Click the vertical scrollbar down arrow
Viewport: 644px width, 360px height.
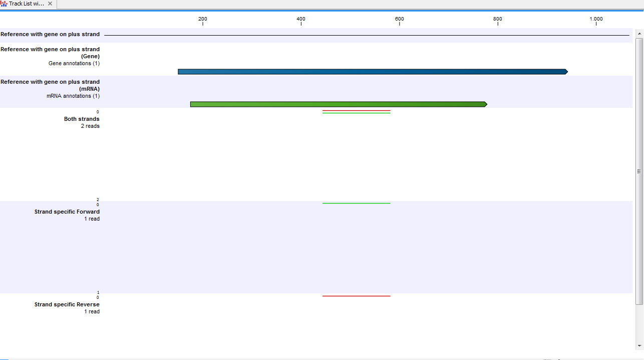tap(639, 346)
